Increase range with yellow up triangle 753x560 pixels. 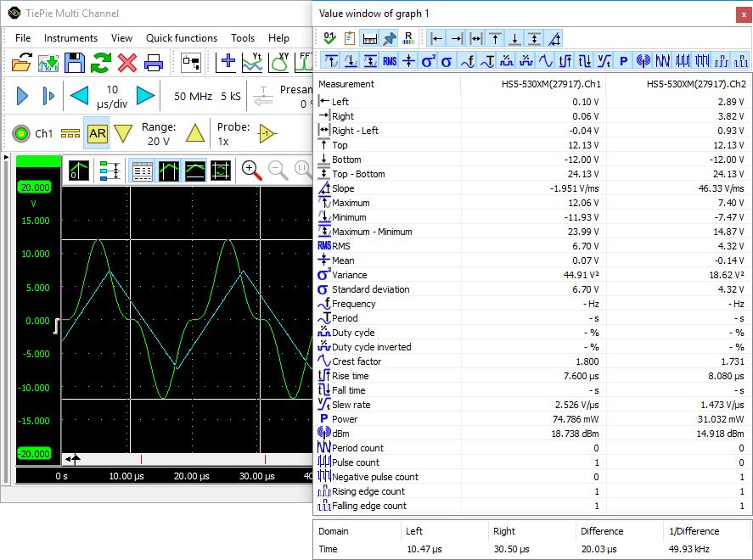click(x=195, y=133)
